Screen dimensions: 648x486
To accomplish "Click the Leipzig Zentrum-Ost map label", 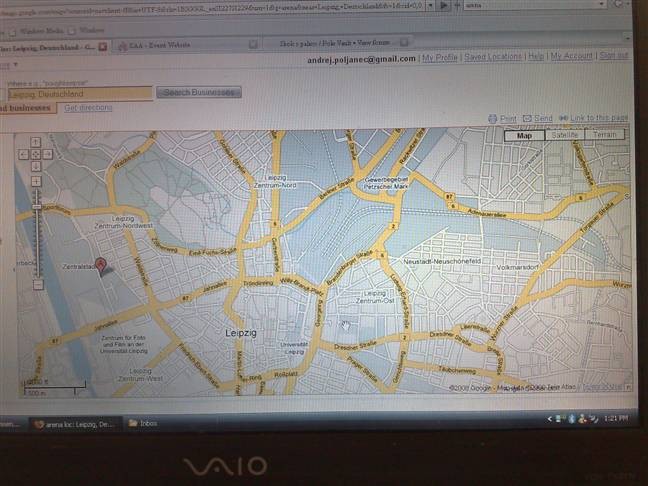I will click(x=375, y=297).
